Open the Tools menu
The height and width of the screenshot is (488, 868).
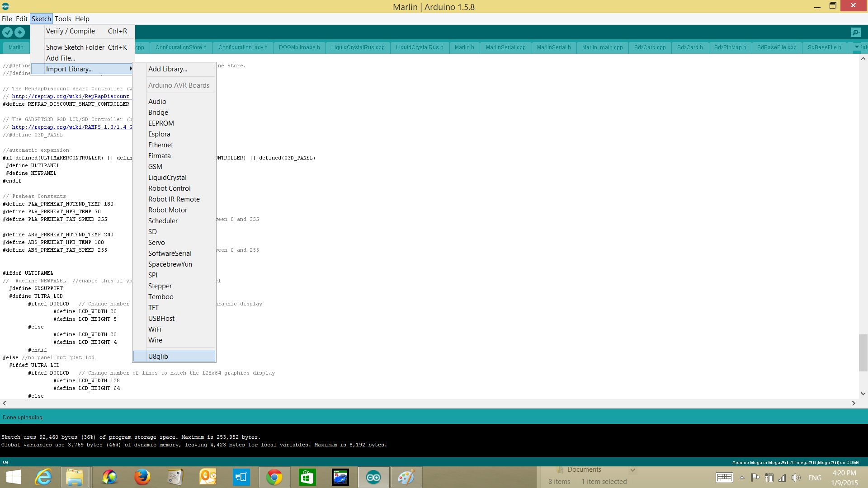[63, 19]
